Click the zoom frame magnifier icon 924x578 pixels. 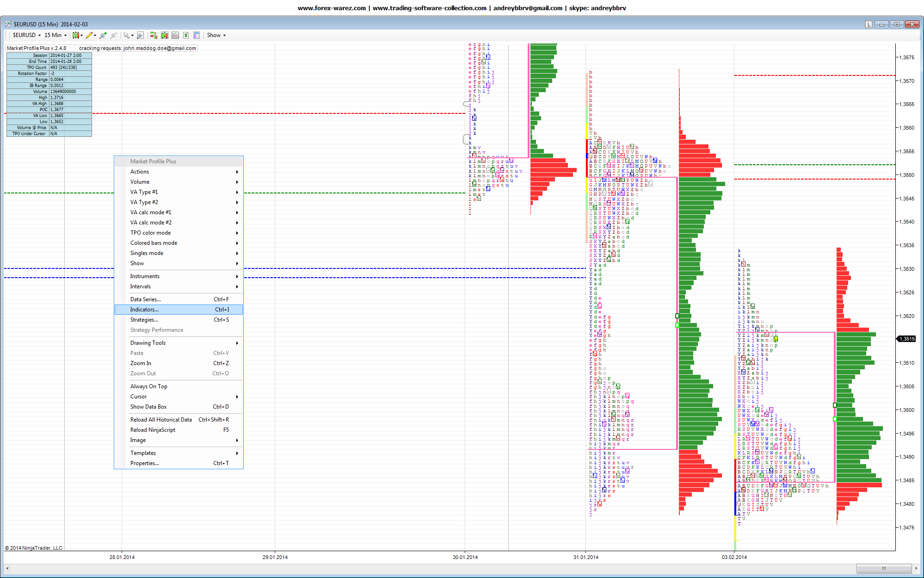tap(140, 35)
